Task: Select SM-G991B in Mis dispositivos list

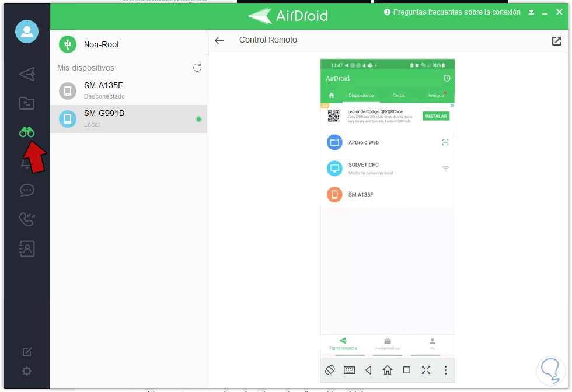Action: [128, 119]
